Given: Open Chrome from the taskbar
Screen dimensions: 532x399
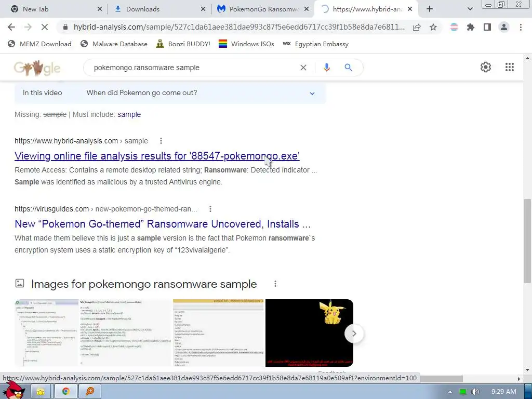Looking at the screenshot, I should point(65,392).
